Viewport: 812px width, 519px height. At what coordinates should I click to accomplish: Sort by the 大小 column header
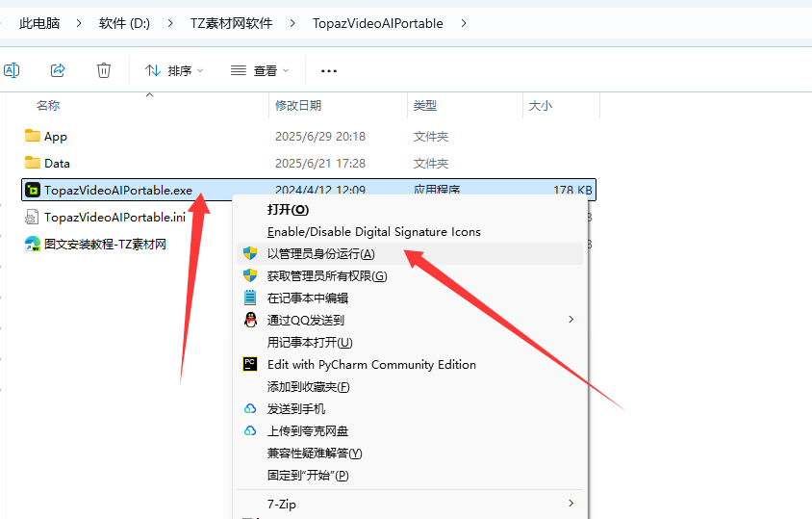[540, 105]
